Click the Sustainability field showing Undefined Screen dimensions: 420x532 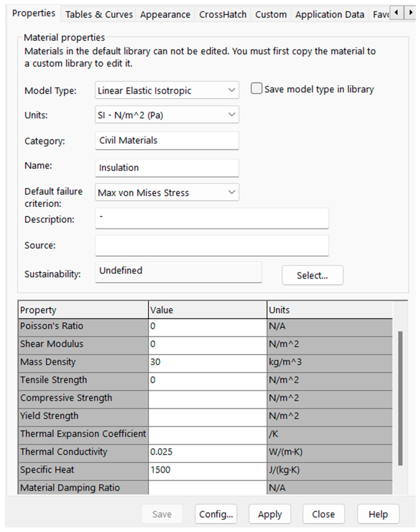point(179,272)
